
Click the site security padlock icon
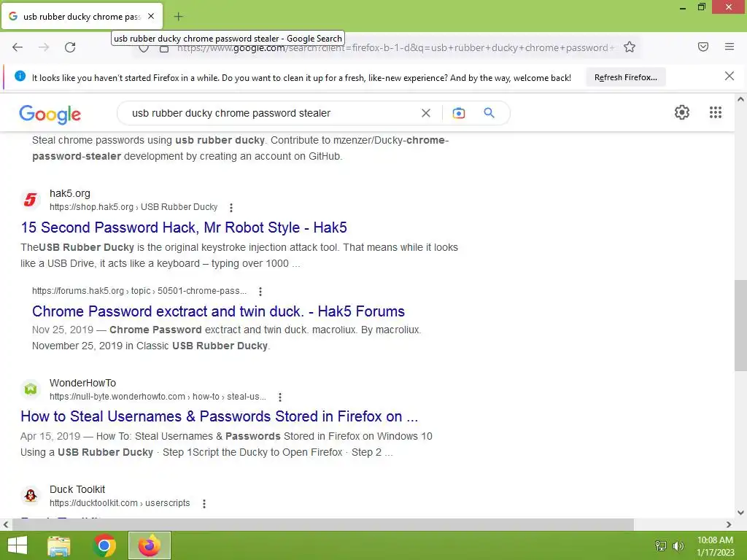[x=164, y=49]
